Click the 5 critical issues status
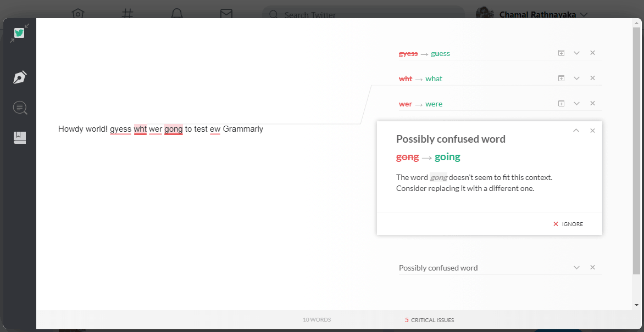Screen dimensions: 644x332 pos(430,320)
